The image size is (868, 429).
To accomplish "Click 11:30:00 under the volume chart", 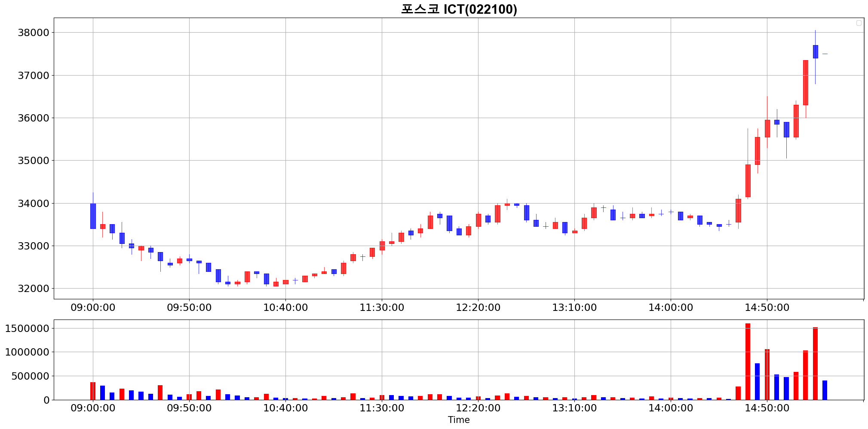I will pyautogui.click(x=382, y=408).
